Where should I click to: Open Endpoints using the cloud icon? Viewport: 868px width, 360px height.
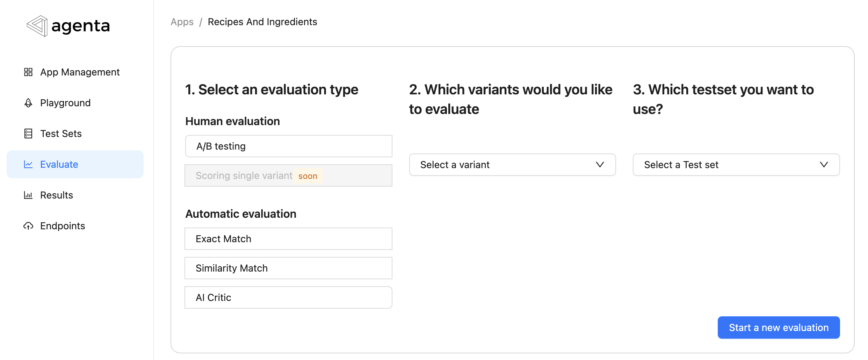coord(29,226)
